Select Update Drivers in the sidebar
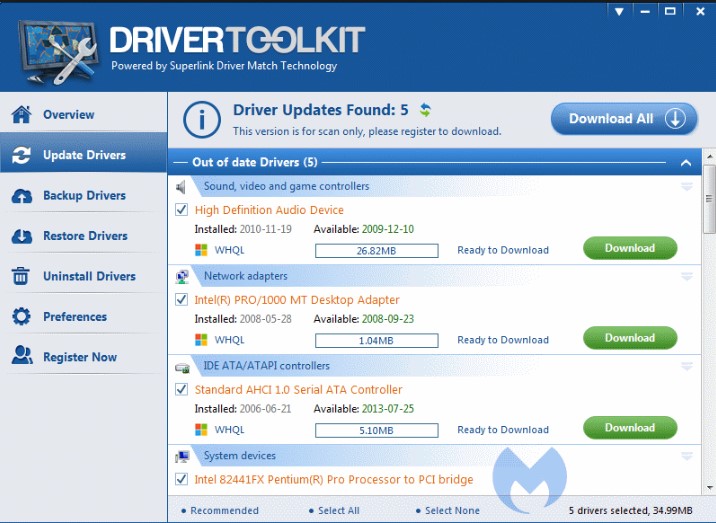The image size is (716, 523). pyautogui.click(x=84, y=155)
